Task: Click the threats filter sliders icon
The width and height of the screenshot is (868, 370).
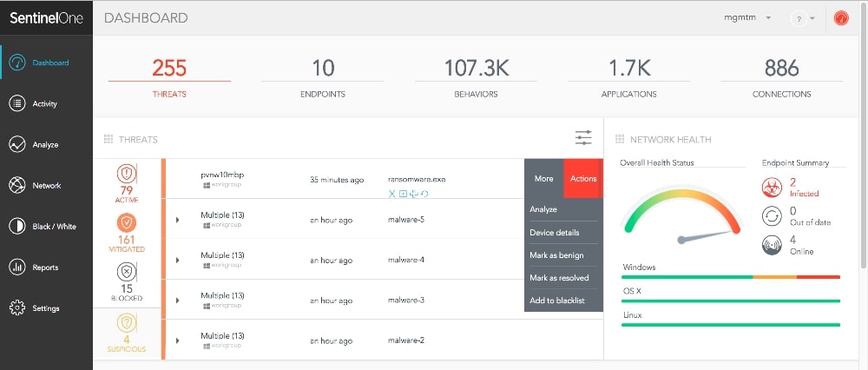Action: point(583,138)
